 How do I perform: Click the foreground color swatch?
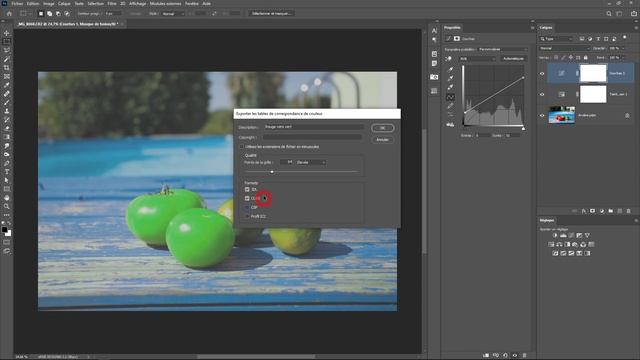4,230
